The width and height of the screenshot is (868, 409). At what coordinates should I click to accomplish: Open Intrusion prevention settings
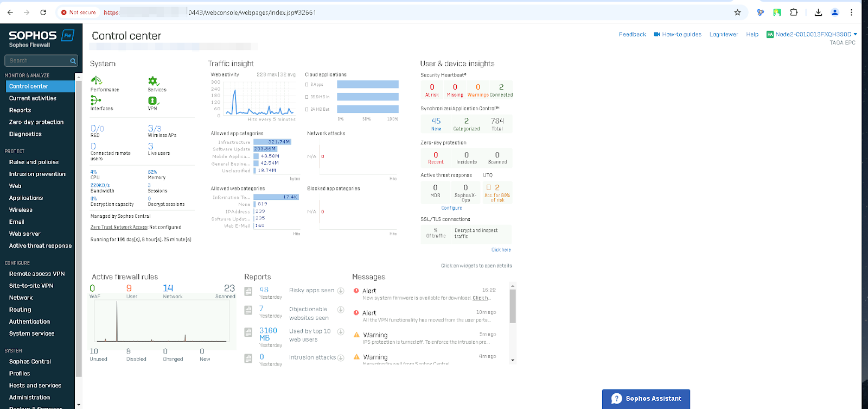tap(37, 174)
